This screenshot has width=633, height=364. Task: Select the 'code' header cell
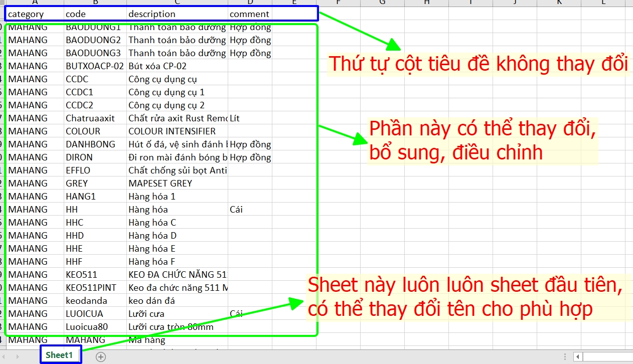pyautogui.click(x=95, y=14)
